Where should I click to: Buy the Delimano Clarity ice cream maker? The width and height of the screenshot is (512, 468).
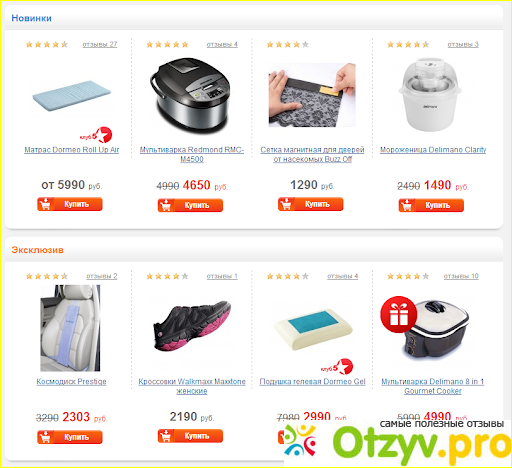(431, 205)
